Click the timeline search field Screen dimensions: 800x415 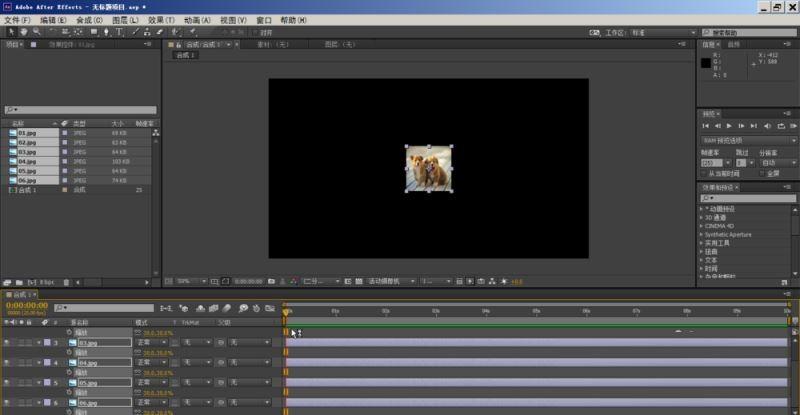click(105, 308)
